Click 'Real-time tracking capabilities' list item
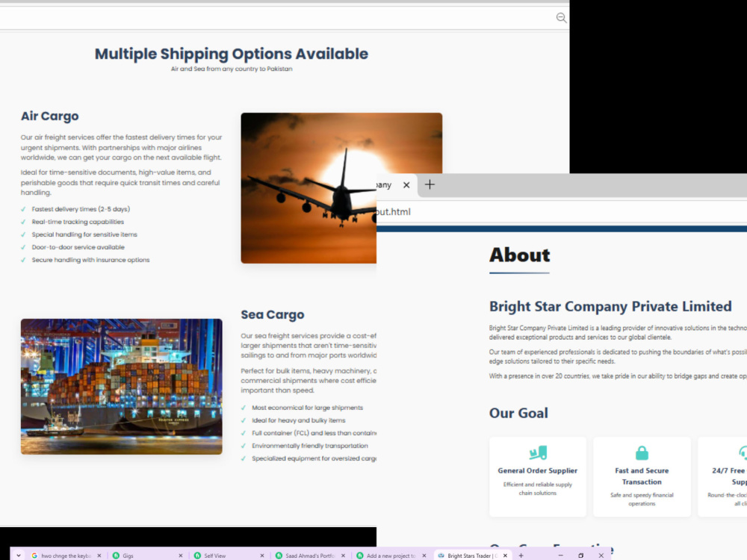The height and width of the screenshot is (560, 747). 78,222
